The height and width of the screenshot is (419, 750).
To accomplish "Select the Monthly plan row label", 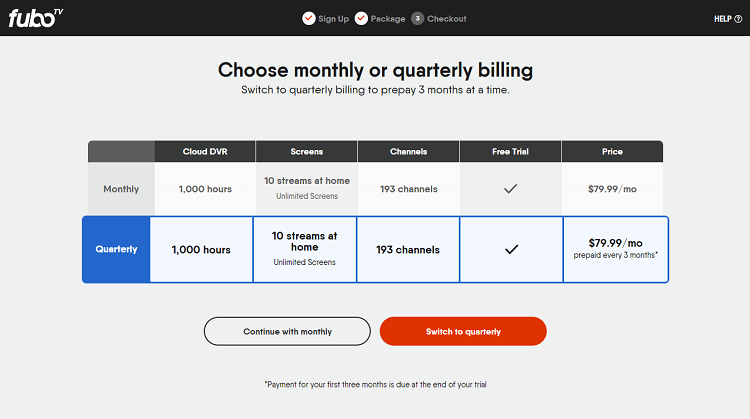I will (x=121, y=189).
